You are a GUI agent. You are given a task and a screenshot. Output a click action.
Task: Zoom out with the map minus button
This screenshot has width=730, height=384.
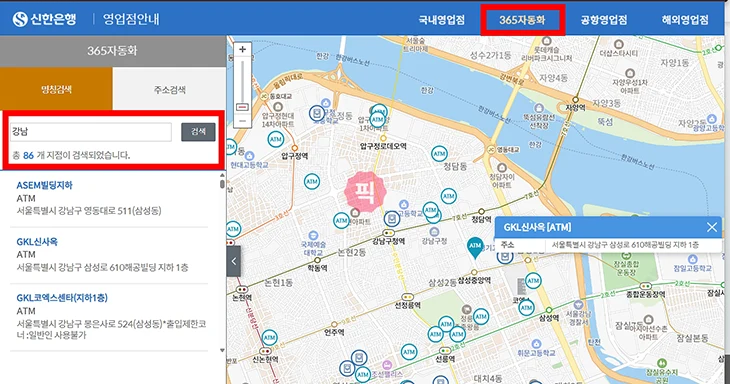coord(243,121)
